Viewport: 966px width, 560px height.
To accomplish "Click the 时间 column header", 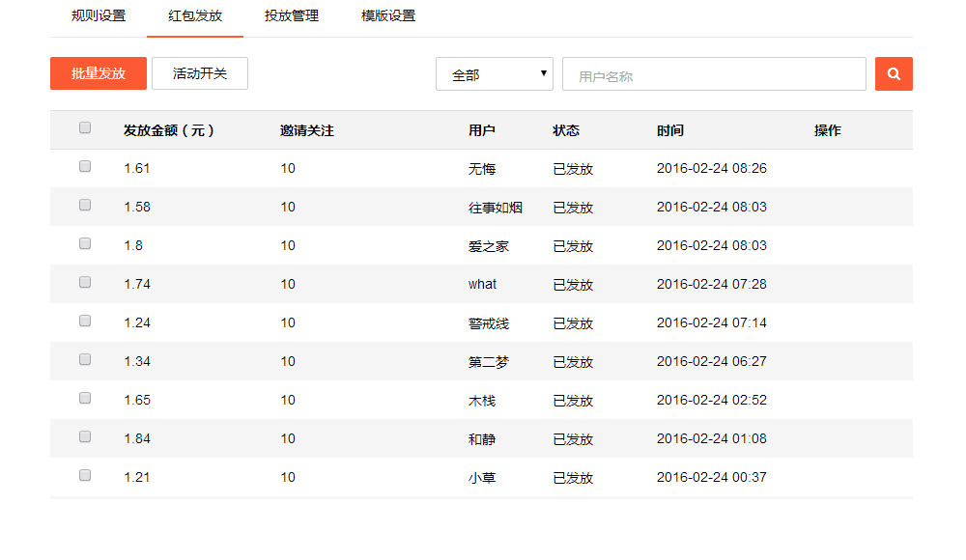I will coord(670,130).
